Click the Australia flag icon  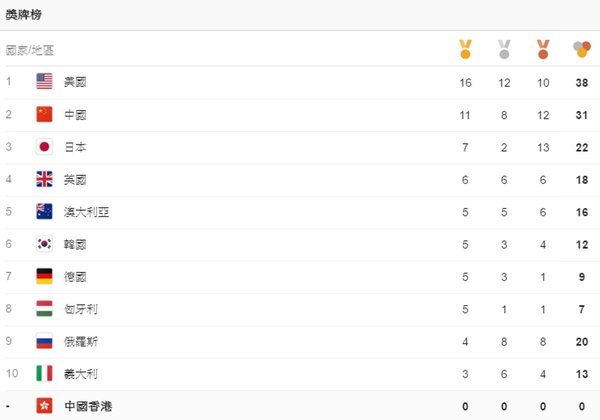click(44, 211)
